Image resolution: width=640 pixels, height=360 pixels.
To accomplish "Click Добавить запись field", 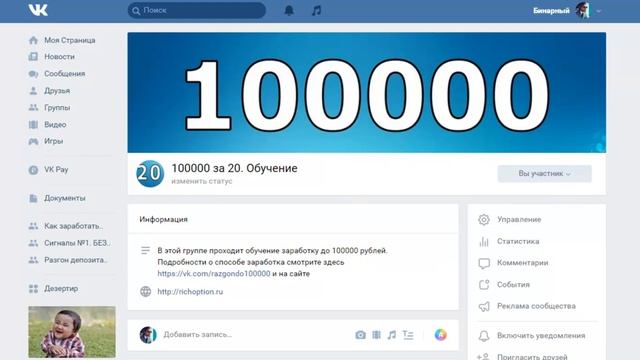I will 198,335.
